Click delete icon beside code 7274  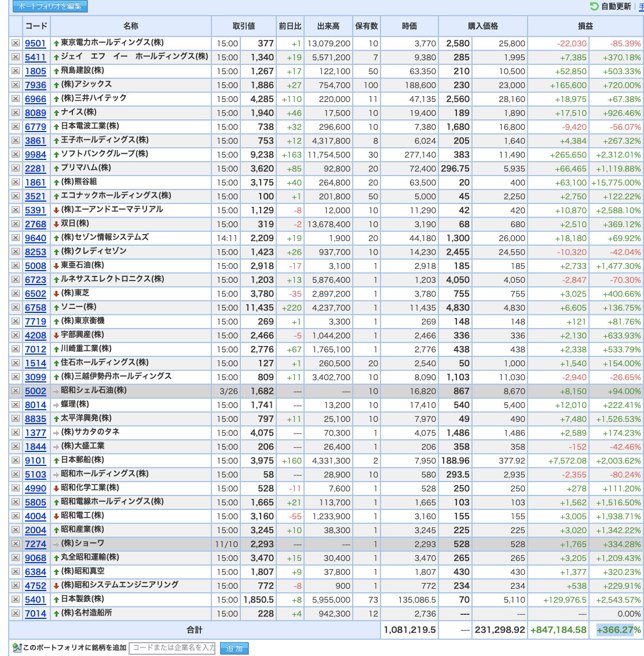click(16, 544)
